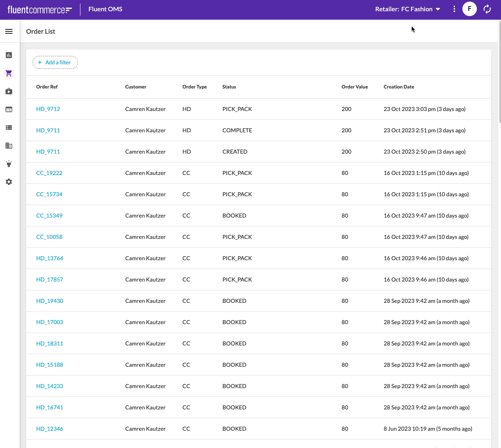Screen dimensions: 501x448
Task: Click the list view icon in sidebar
Action: [x=9, y=127]
